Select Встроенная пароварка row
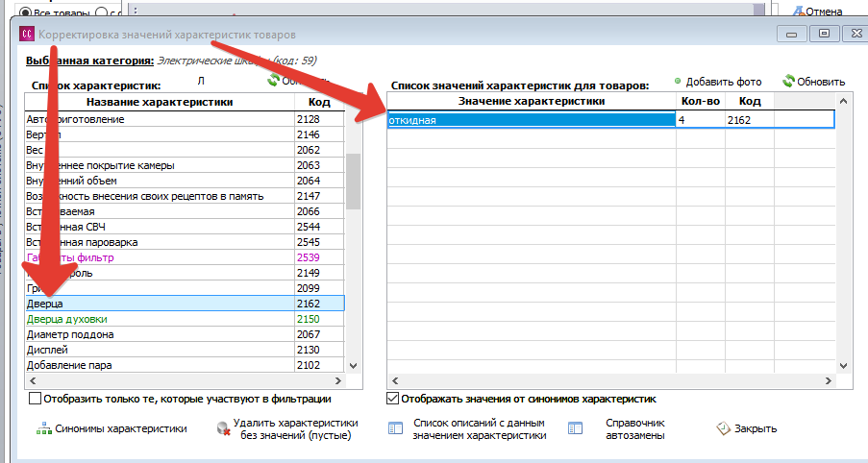 [x=185, y=242]
